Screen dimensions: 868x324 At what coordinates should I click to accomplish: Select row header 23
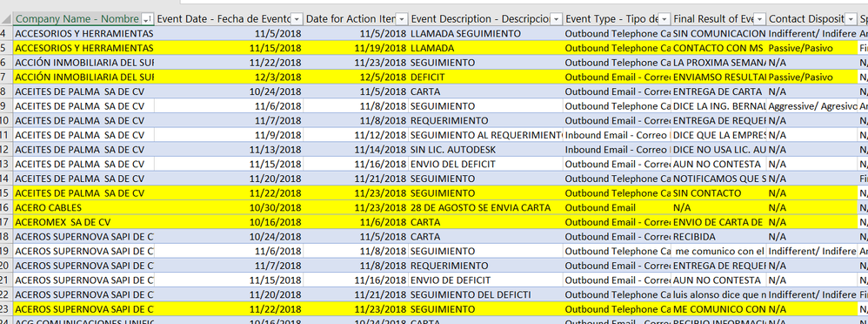(x=5, y=309)
